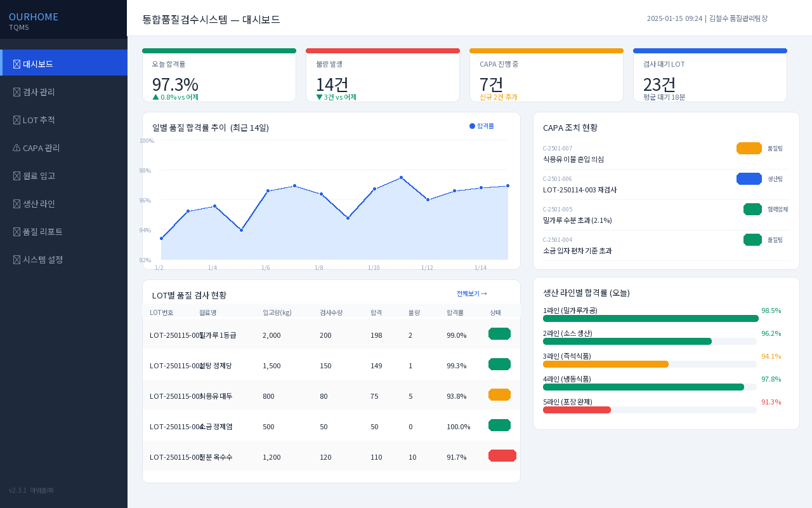Image resolution: width=812 pixels, height=508 pixels.
Task: Click the 1라인 (밀가루 가공) progress bar
Action: point(650,318)
